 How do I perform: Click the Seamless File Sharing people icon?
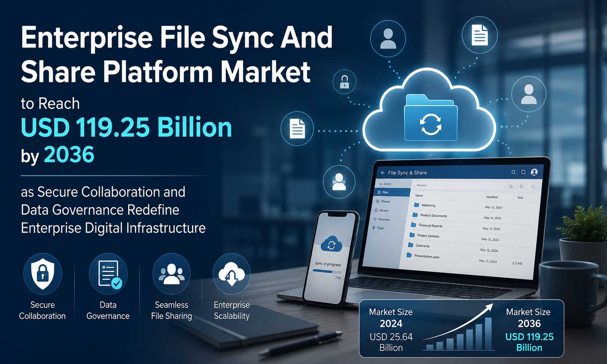click(171, 274)
